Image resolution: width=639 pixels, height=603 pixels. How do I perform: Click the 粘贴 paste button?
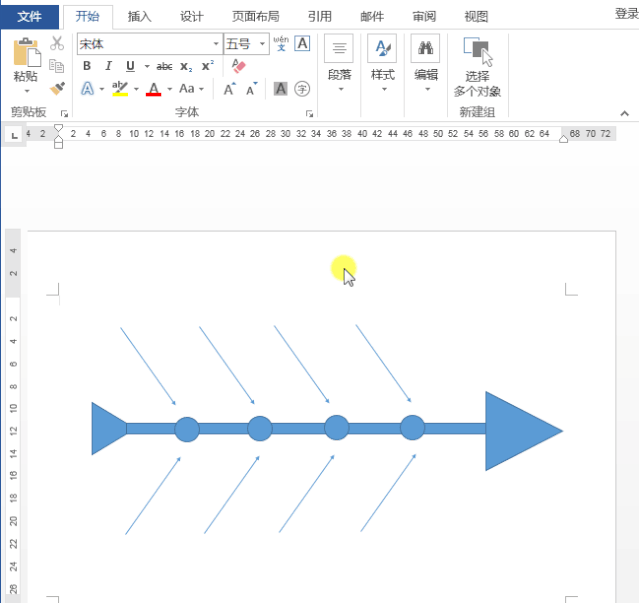click(x=26, y=61)
